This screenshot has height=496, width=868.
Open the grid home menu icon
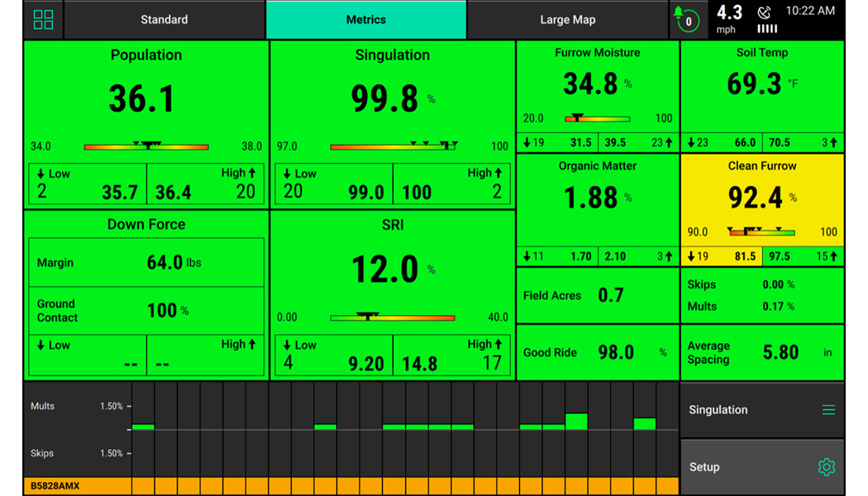[x=43, y=20]
